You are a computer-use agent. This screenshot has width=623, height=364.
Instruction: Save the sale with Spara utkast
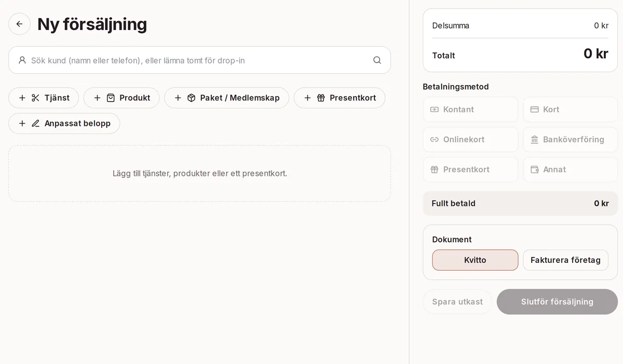pyautogui.click(x=457, y=302)
